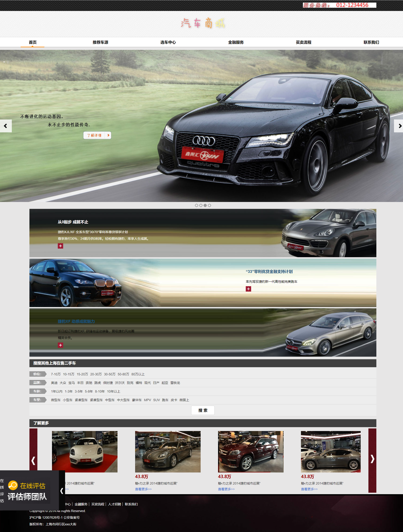
Task: Open white Porsche car thumbnail
Action: click(x=85, y=452)
